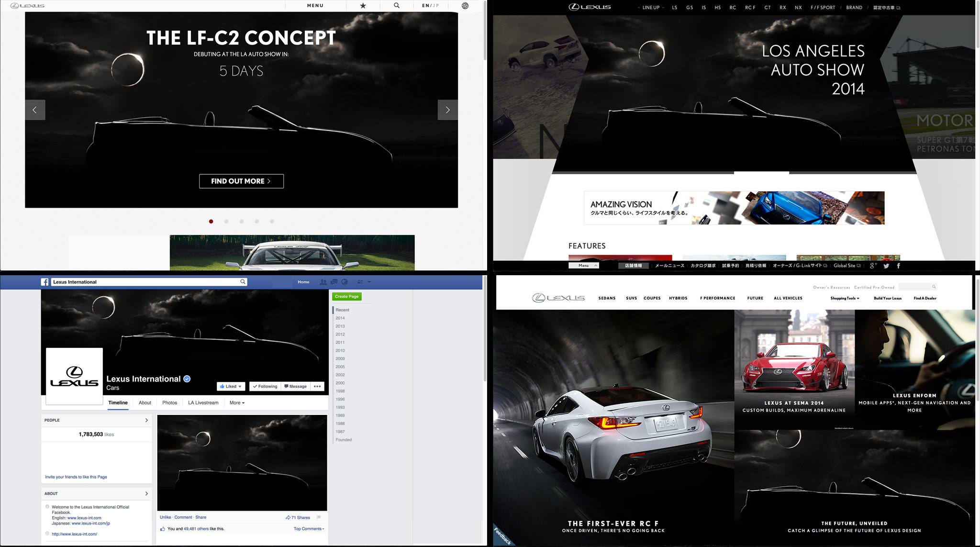Open Facebook notifications globe icon
Image resolution: width=980 pixels, height=547 pixels.
345,282
